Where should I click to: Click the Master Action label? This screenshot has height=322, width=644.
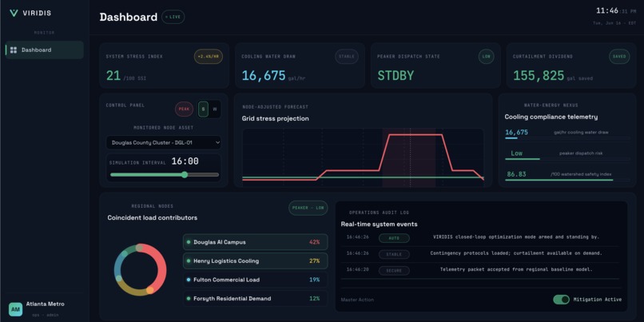tap(357, 300)
